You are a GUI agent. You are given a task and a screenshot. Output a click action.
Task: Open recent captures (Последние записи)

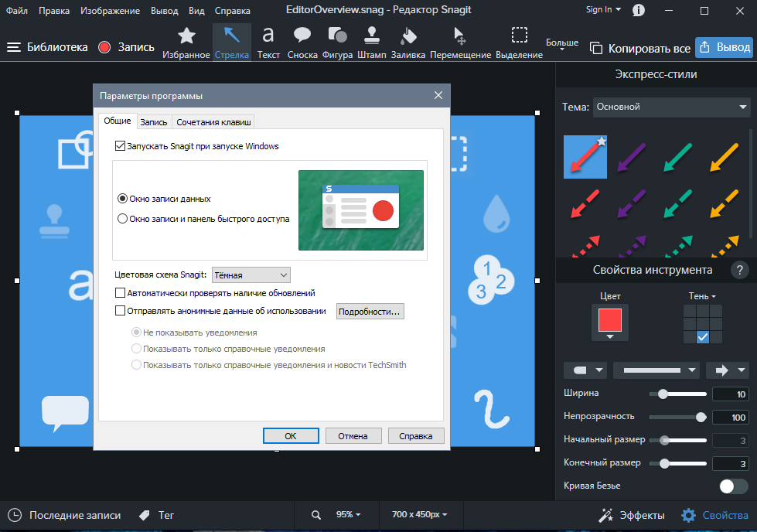click(65, 515)
